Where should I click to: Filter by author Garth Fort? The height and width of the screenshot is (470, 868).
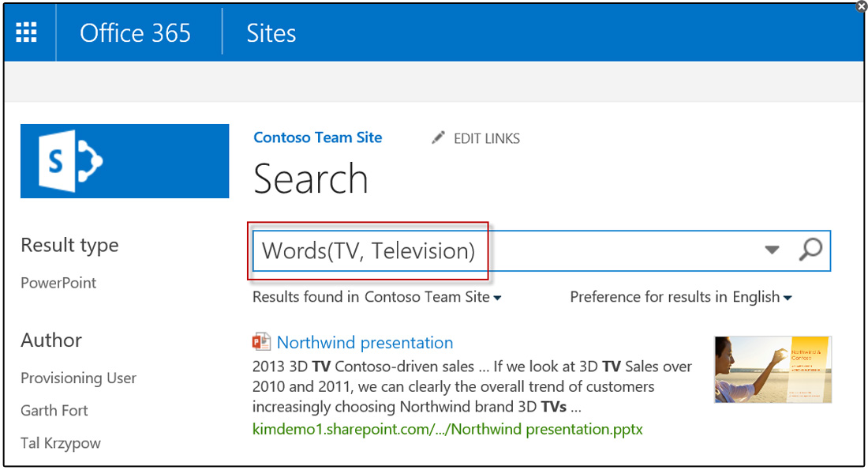(x=54, y=411)
